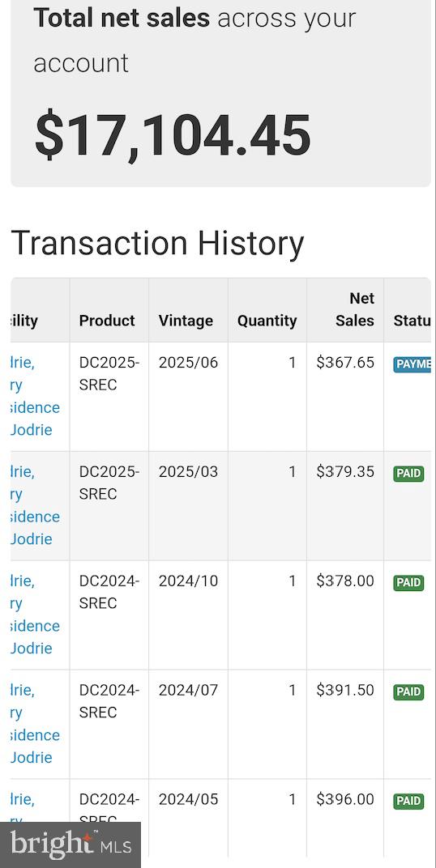Open facility link in 2025/03 row
The width and height of the screenshot is (436, 868).
(35, 505)
